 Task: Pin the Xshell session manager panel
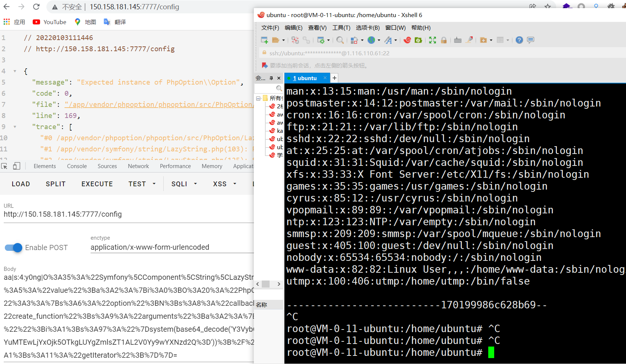pos(271,78)
